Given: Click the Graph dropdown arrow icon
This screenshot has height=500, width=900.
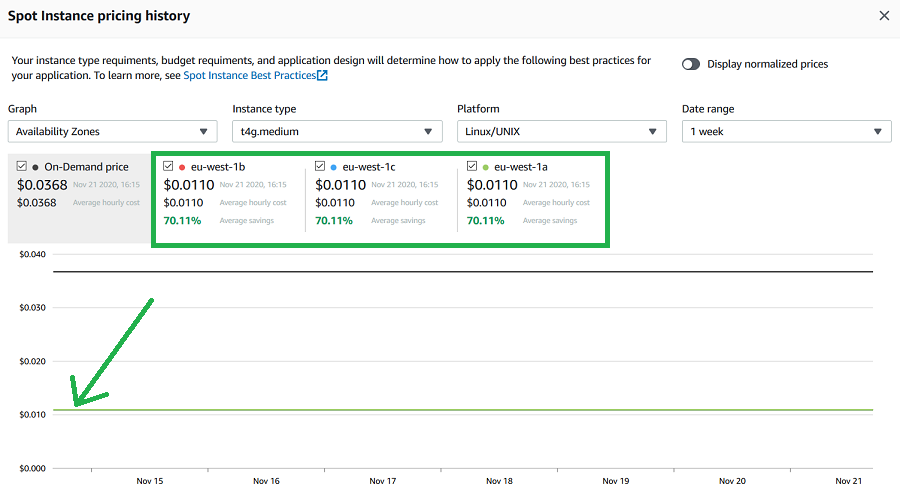Looking at the screenshot, I should coord(203,131).
